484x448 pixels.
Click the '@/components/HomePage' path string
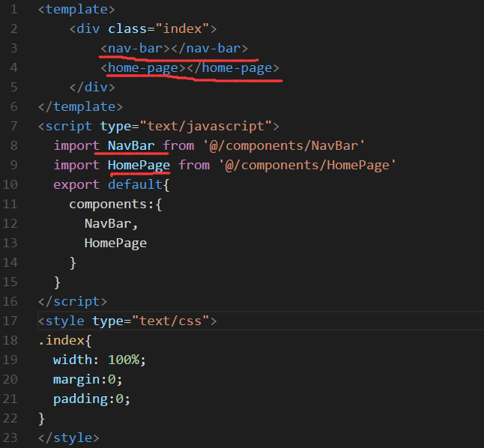[307, 165]
